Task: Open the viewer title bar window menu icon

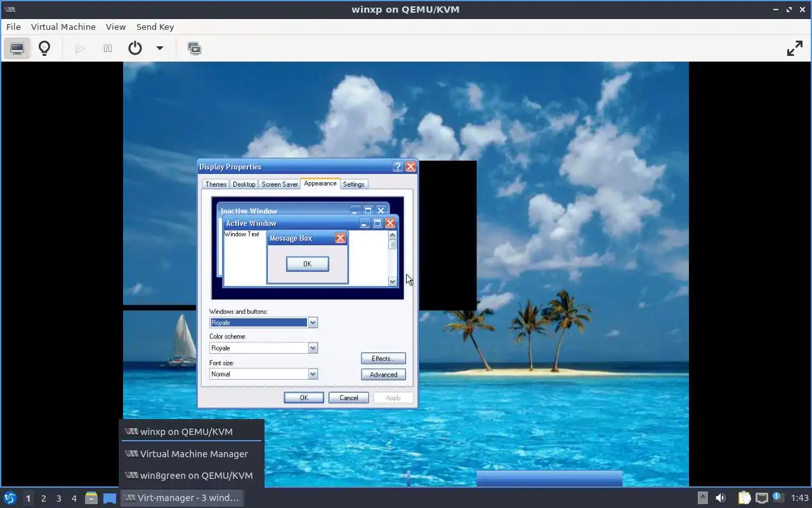Action: click(10, 10)
